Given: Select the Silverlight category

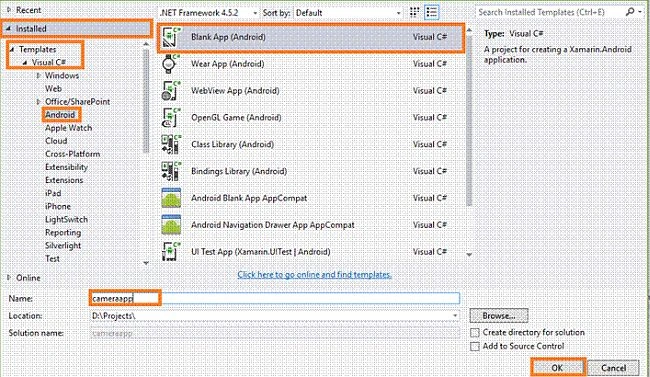Looking at the screenshot, I should [x=63, y=246].
